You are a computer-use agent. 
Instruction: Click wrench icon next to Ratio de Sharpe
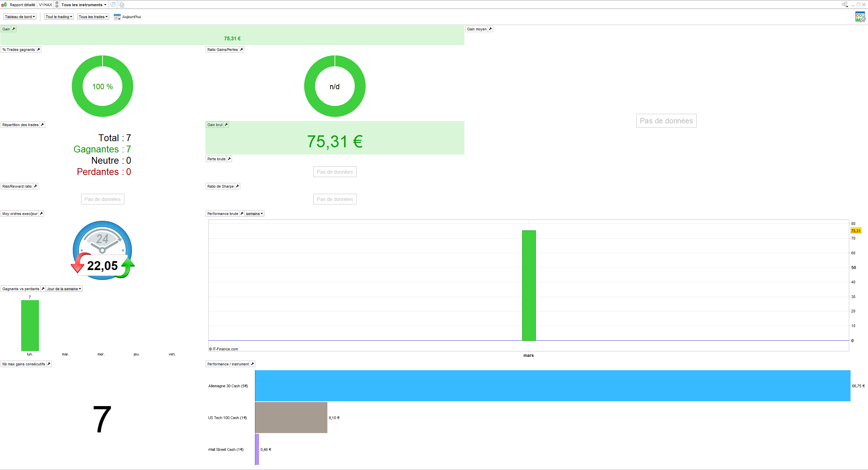238,186
